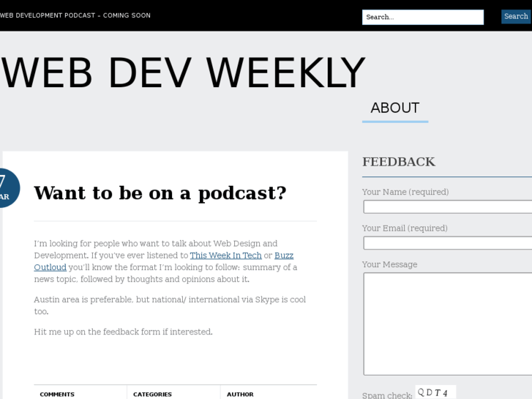Follow the Buzz Outloud link
This screenshot has width=532, height=399.
click(x=284, y=256)
